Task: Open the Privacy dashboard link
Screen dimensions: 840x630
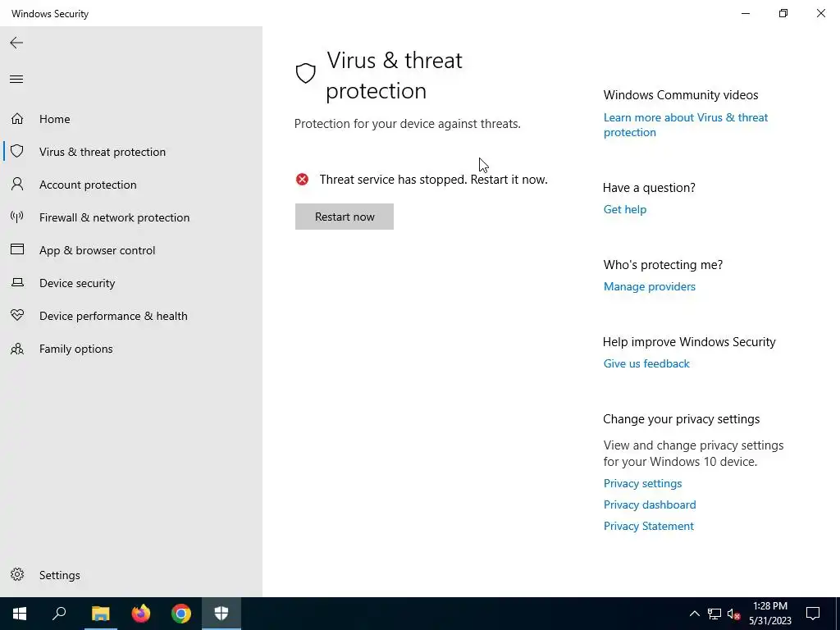Action: click(x=650, y=504)
